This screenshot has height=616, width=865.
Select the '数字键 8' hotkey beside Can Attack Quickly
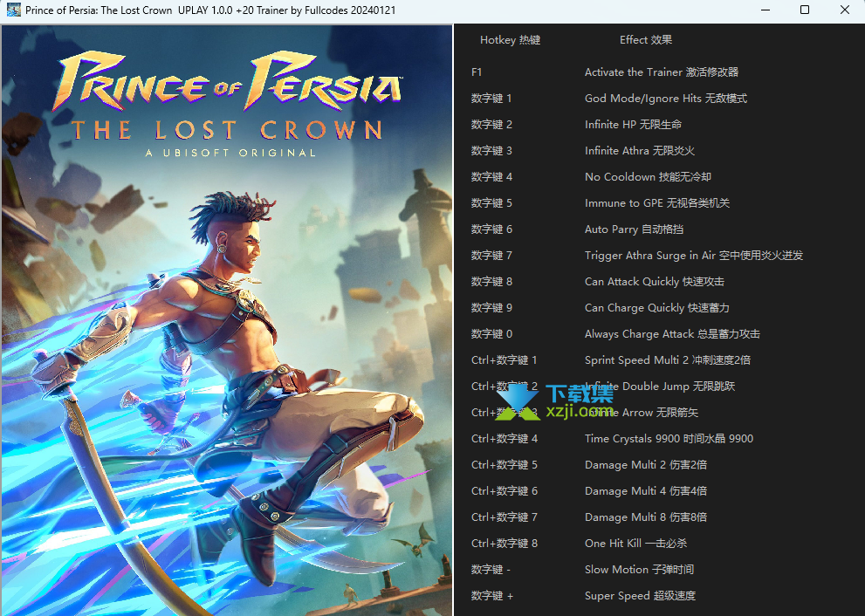pos(491,282)
